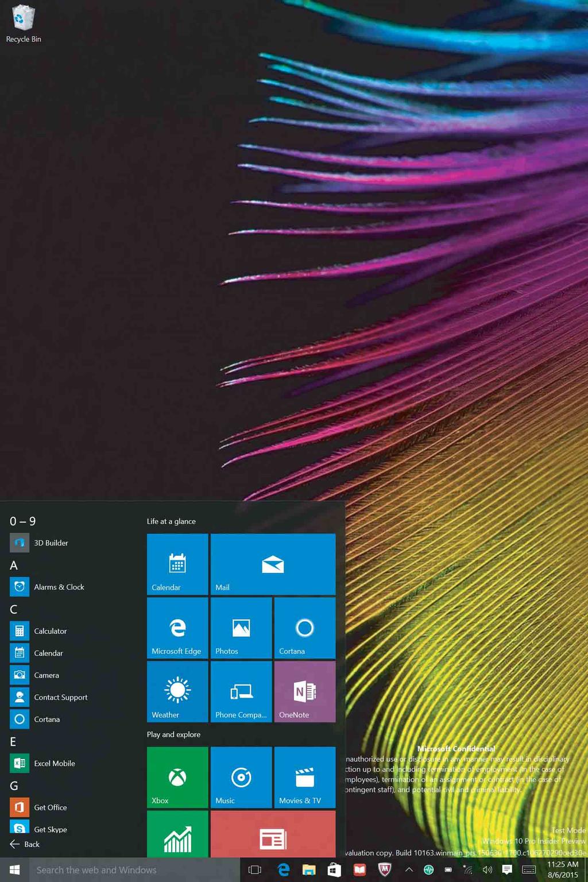Click the letter E section header
The height and width of the screenshot is (882, 588).
click(x=13, y=742)
